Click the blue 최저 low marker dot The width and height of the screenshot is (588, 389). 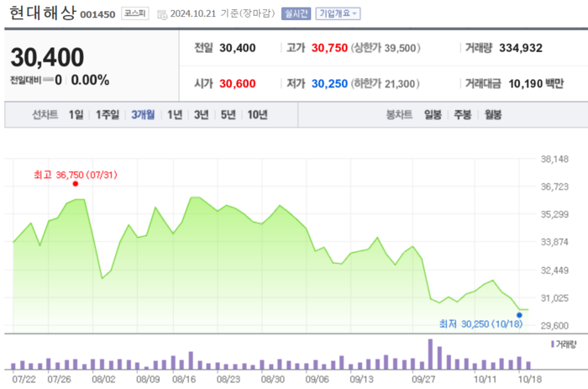point(519,315)
